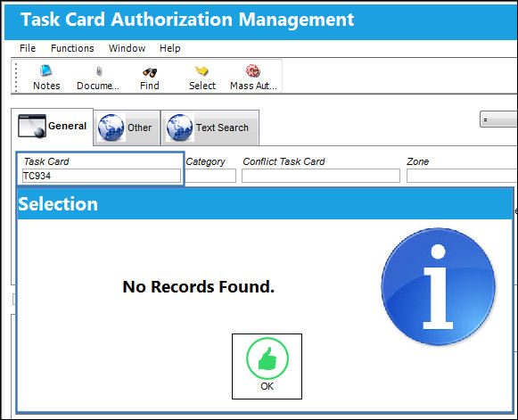Expand the equals operator dropdown
Viewport: 518px width, 420px height.
click(499, 119)
